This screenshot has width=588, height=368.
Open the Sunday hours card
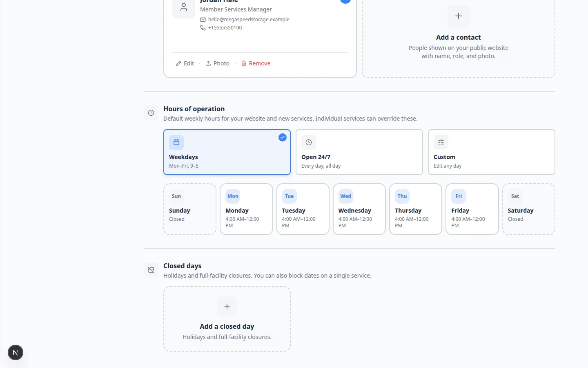pos(190,209)
